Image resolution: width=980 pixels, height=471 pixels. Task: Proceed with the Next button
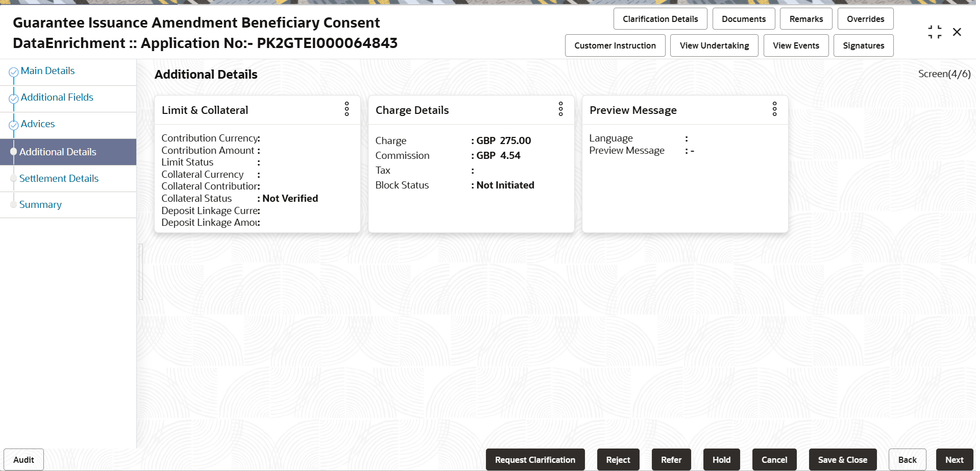pyautogui.click(x=954, y=460)
